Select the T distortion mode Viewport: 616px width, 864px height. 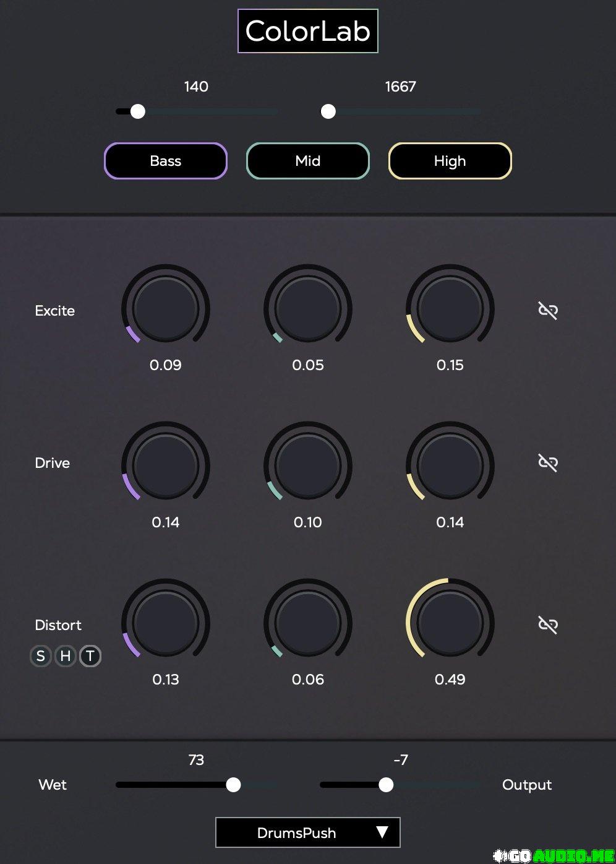[90, 656]
